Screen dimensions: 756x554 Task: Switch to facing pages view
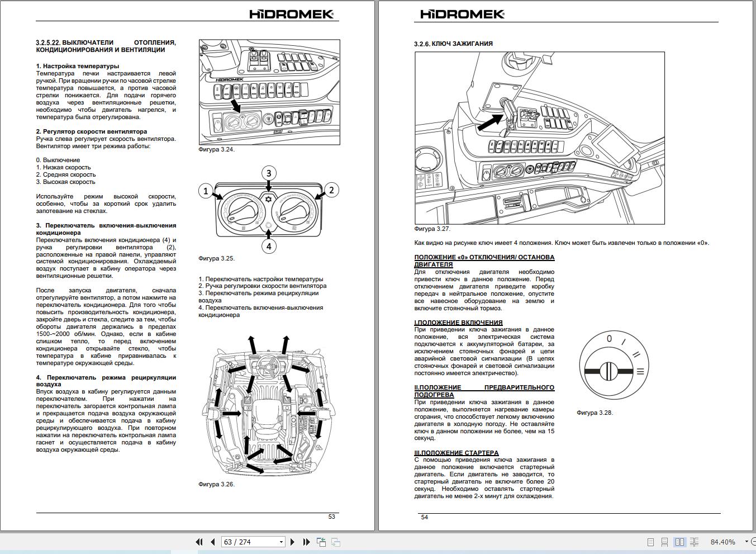point(680,542)
